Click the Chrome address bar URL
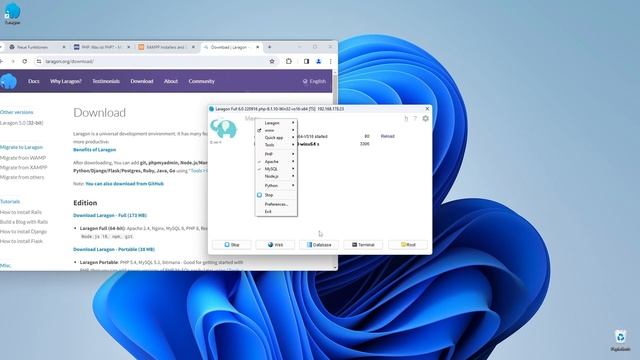 (x=69, y=61)
